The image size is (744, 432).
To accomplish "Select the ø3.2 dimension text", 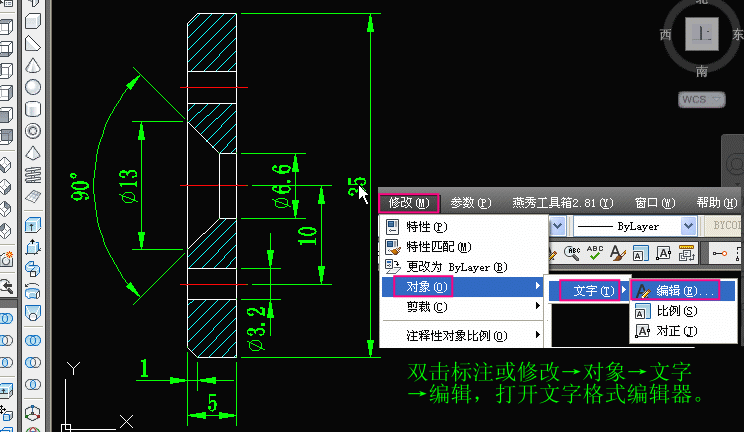I will click(x=256, y=329).
